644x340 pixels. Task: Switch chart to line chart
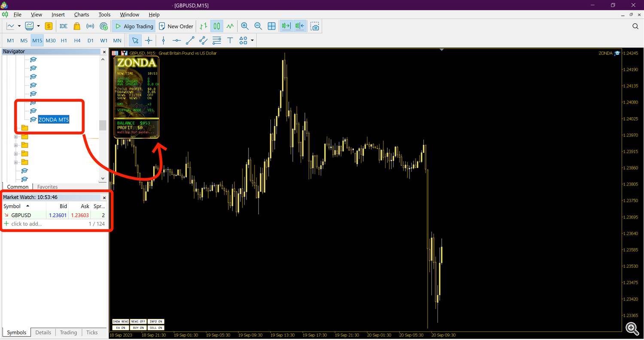tap(230, 26)
